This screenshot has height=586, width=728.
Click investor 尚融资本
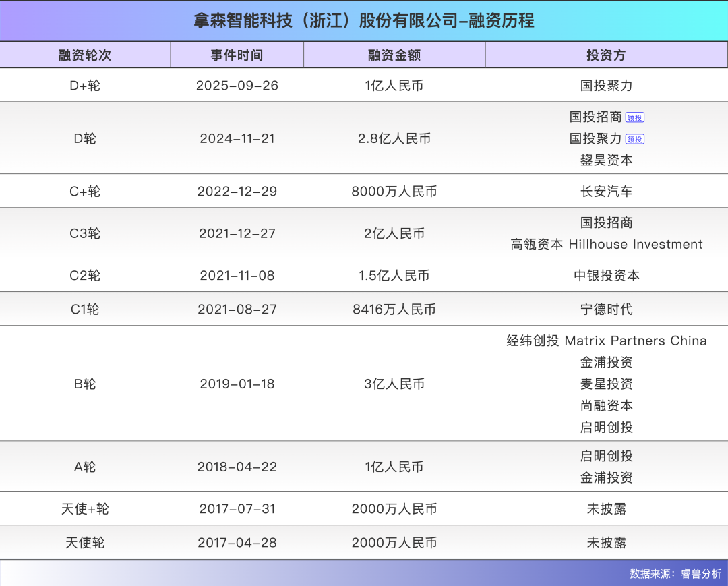click(x=606, y=405)
